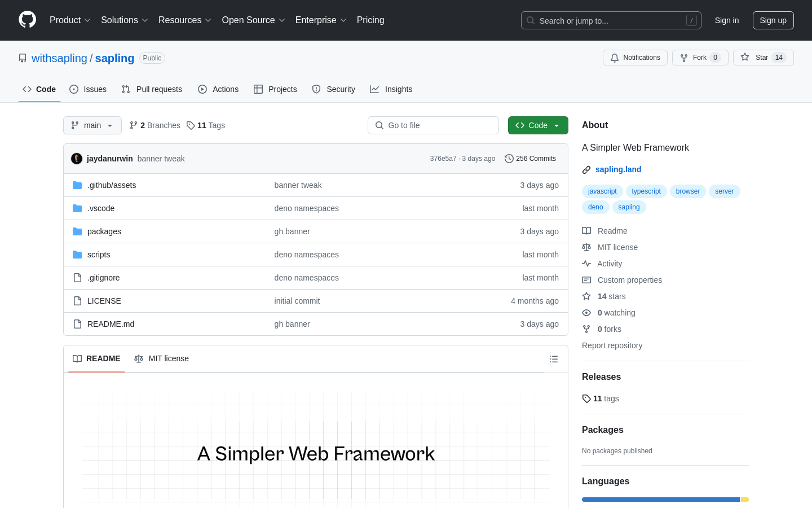Image resolution: width=812 pixels, height=508 pixels.
Task: Click the packages folder icon
Action: (x=77, y=231)
